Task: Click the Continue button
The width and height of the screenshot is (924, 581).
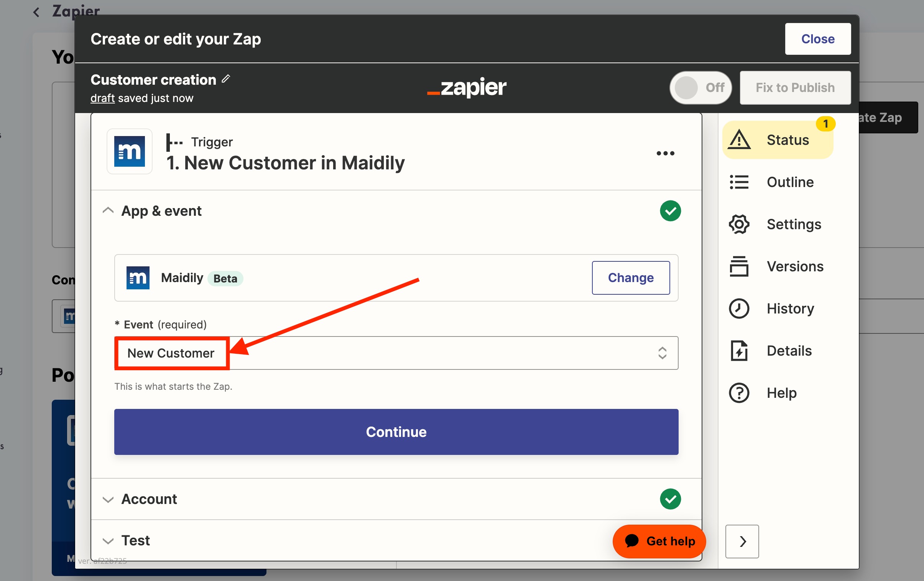Action: 396,432
